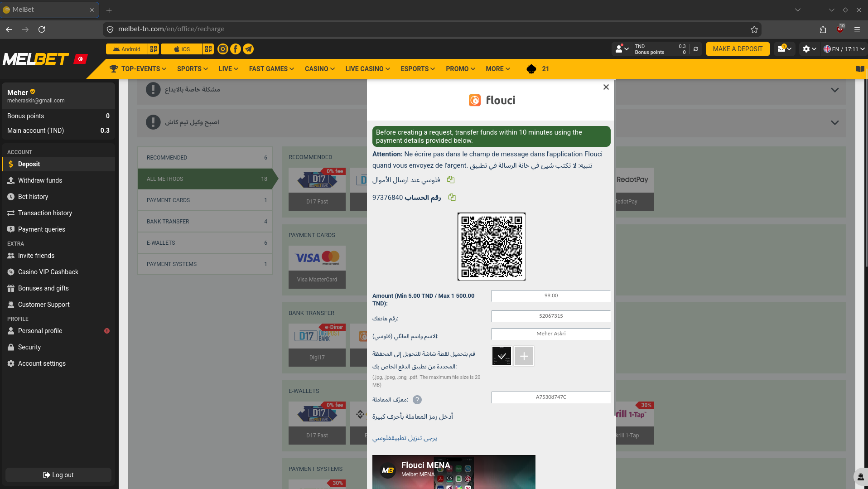
Task: Expand the LIVE menu
Action: tap(228, 69)
